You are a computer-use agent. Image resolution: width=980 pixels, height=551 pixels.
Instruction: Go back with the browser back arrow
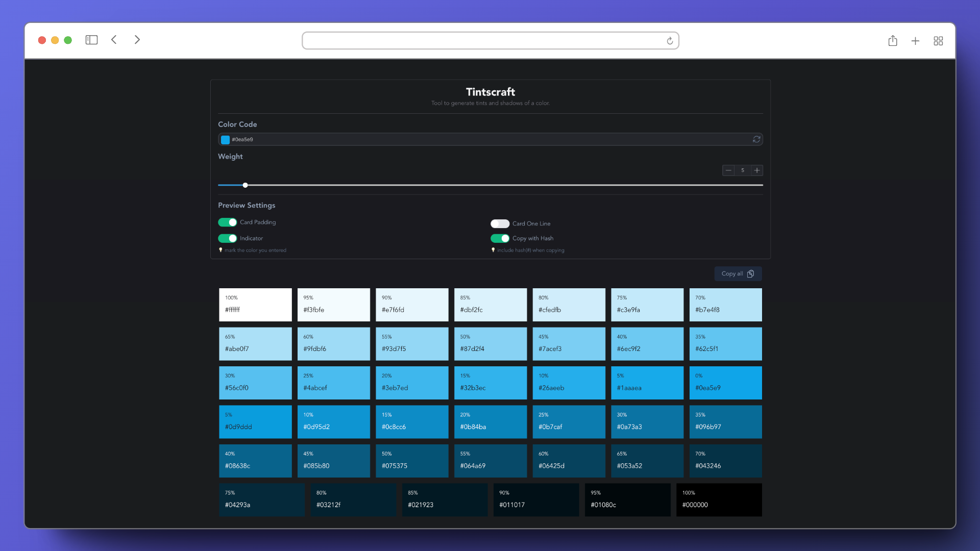pyautogui.click(x=114, y=40)
